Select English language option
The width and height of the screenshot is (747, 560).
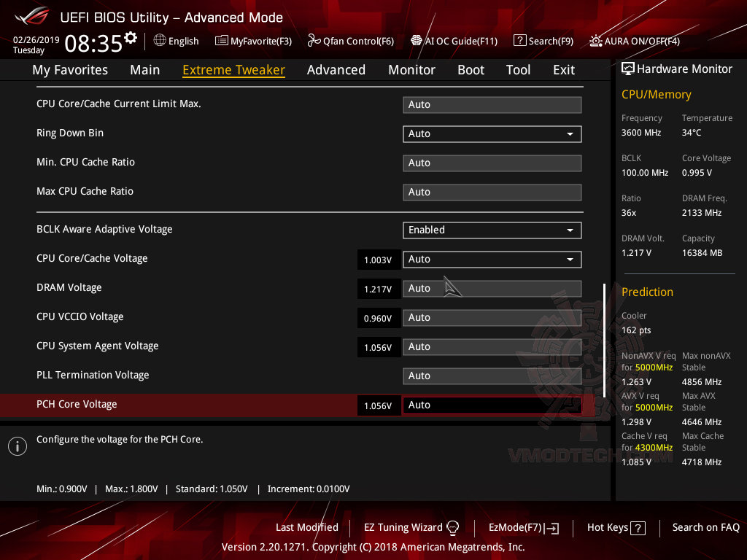click(x=183, y=42)
